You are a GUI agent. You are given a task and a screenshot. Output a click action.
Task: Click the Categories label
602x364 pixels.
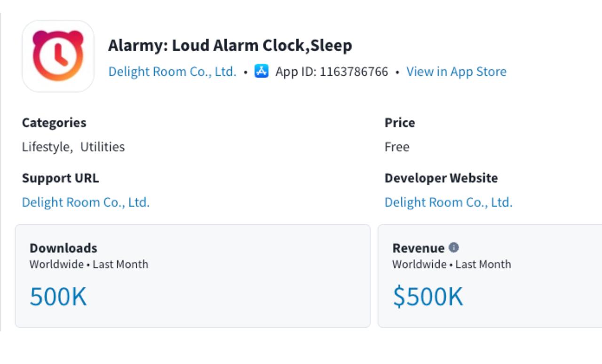[x=54, y=123]
